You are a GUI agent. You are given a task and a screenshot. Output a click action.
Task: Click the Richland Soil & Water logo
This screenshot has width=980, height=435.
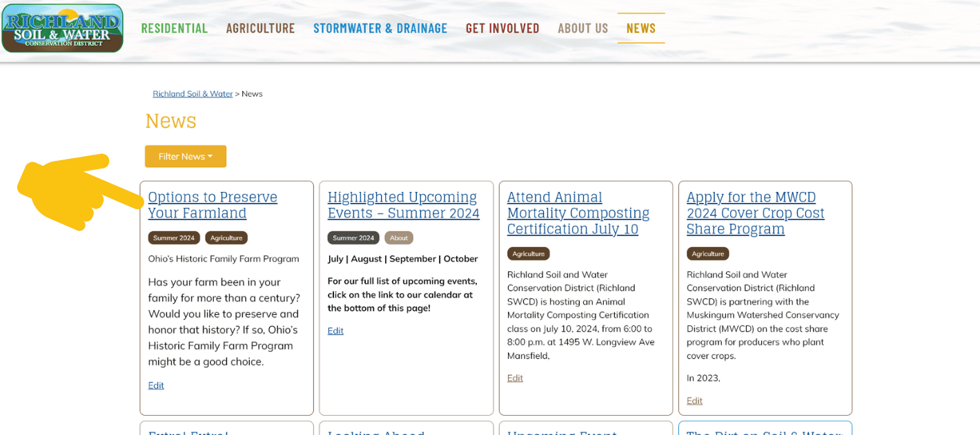[x=62, y=28]
